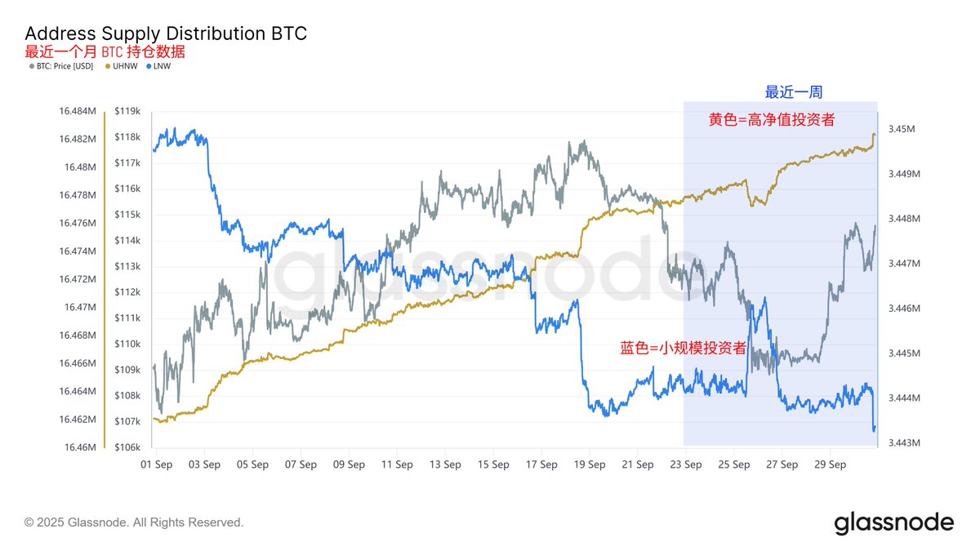Click the 29 Sep date axis label
This screenshot has height=551, width=980.
click(831, 464)
